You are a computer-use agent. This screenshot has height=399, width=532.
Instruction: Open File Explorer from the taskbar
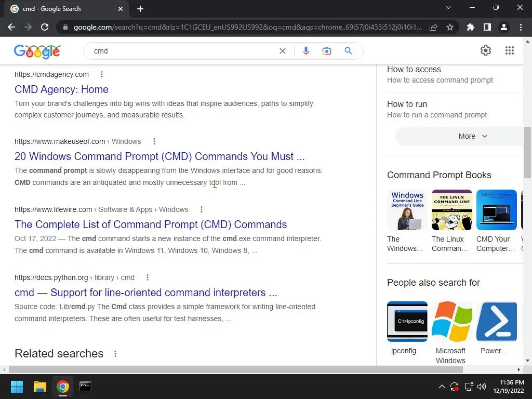click(39, 387)
